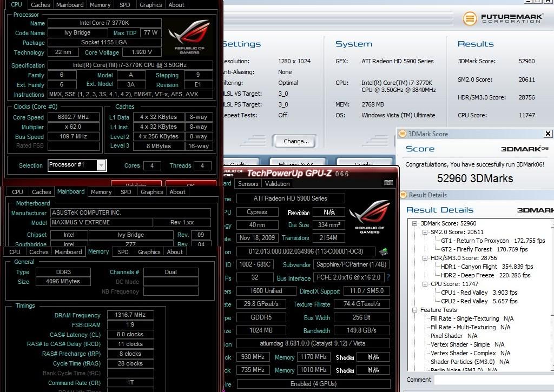Open Graphics tab in Mainboard CPU-Z window
Image resolution: width=554 pixels, height=392 pixels.
click(x=152, y=192)
